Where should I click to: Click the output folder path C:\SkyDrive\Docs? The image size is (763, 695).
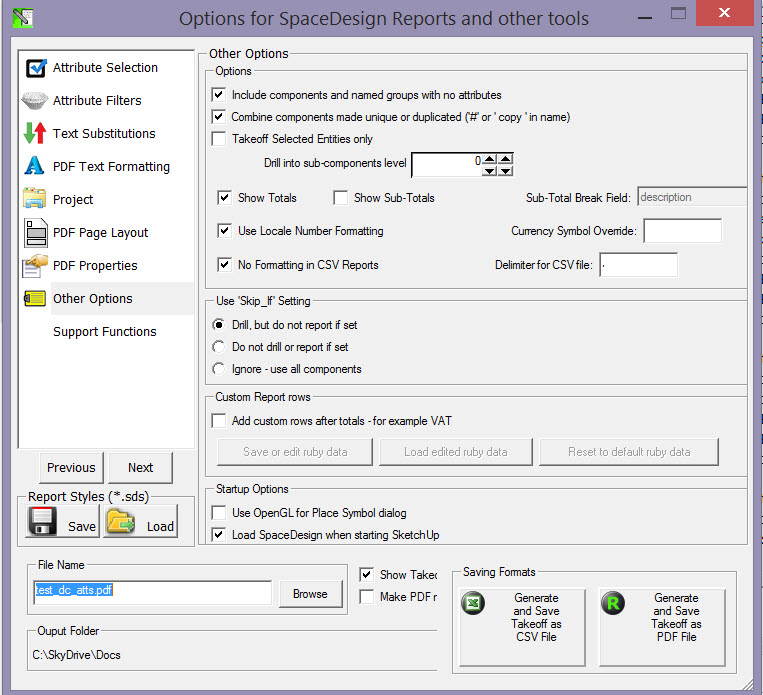click(76, 655)
